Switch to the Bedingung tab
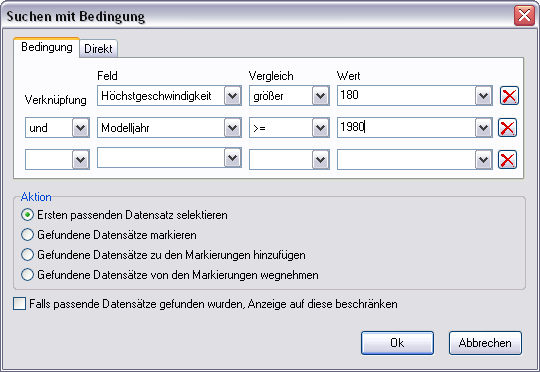 (47, 47)
